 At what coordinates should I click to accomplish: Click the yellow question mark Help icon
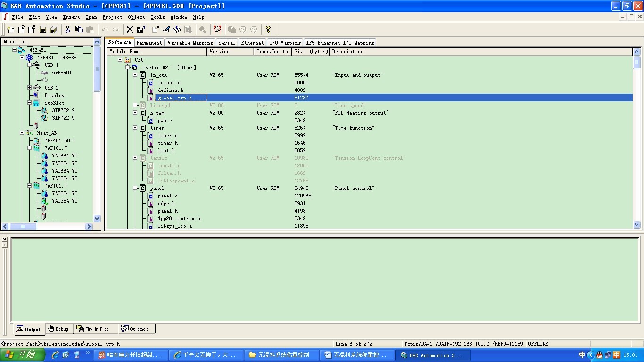point(268,29)
